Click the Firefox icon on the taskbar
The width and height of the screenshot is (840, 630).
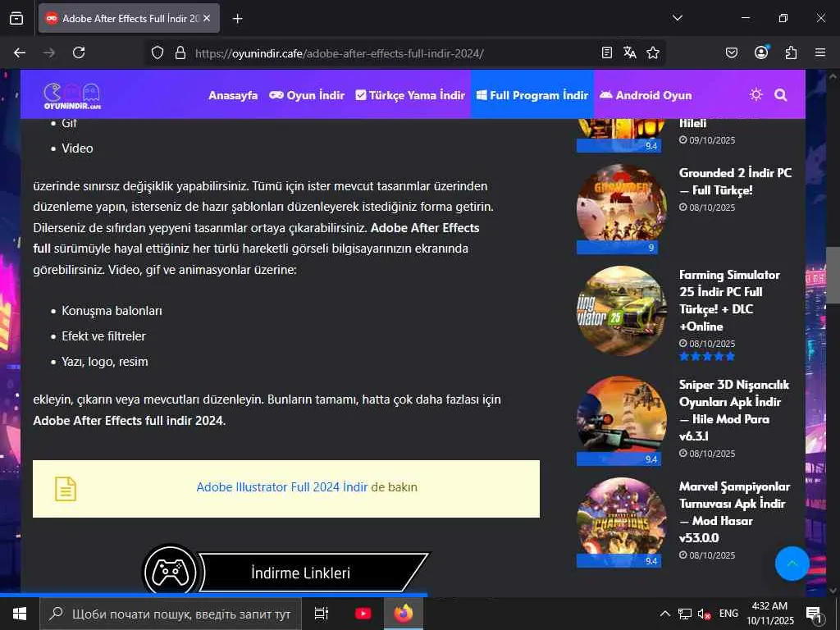tap(404, 614)
